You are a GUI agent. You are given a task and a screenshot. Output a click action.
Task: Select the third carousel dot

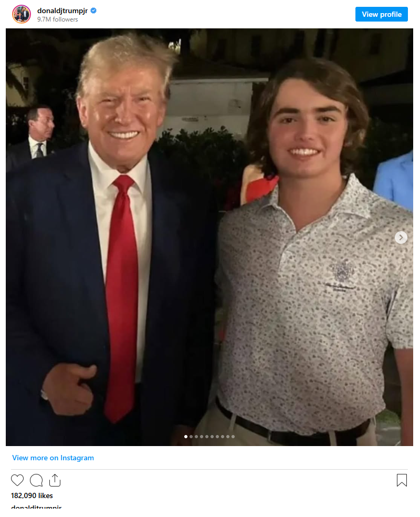196,437
